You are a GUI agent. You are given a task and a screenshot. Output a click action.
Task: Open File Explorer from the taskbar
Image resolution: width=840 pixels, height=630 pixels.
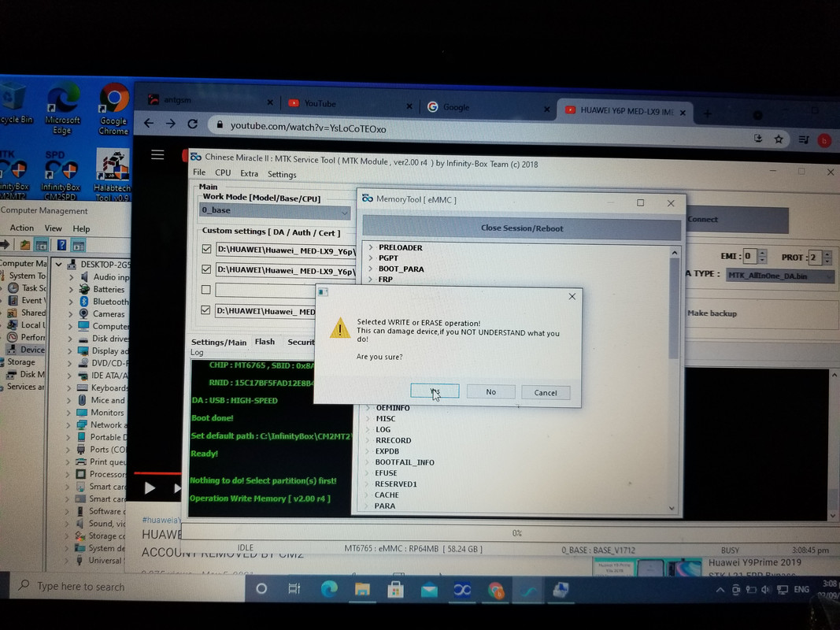coord(362,590)
